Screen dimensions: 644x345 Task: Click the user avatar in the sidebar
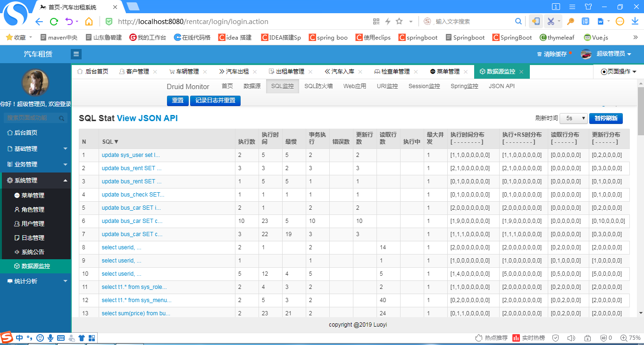click(35, 82)
